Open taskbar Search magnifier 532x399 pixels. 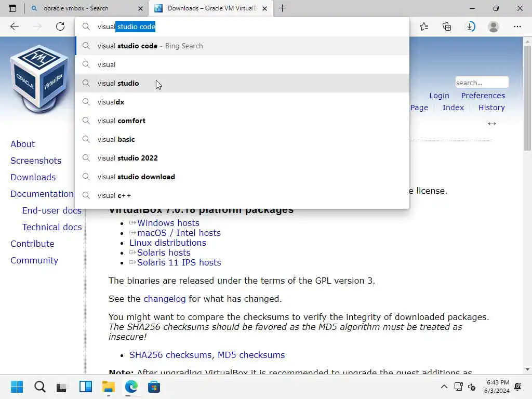click(39, 387)
